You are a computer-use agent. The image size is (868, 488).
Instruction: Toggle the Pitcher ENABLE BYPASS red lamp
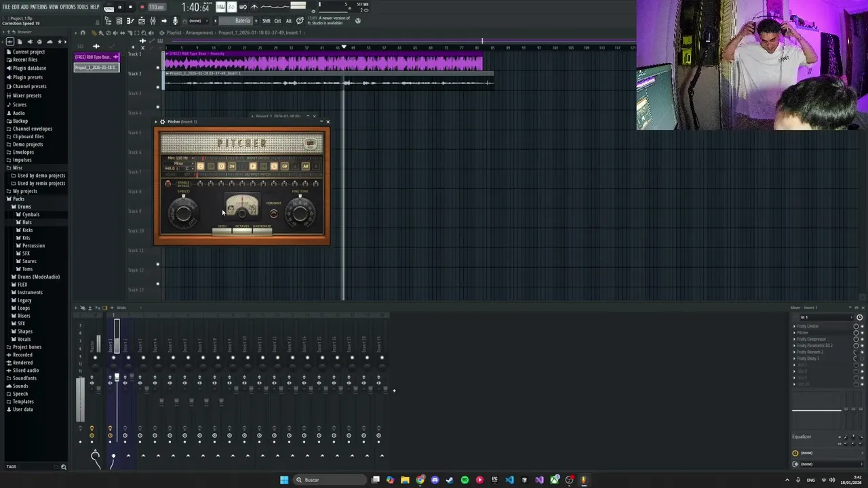point(168,184)
